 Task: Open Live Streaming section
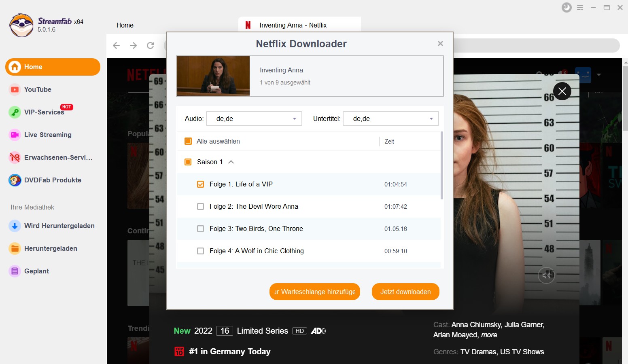click(48, 135)
